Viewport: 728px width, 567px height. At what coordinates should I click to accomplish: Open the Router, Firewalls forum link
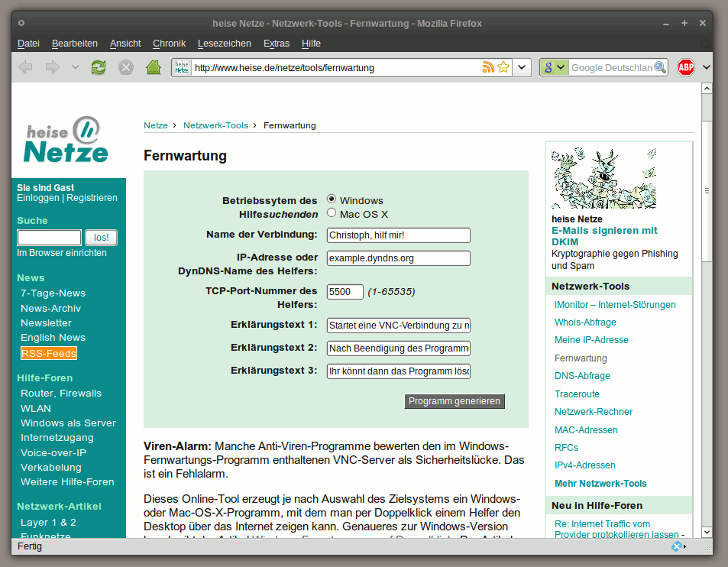click(x=61, y=394)
